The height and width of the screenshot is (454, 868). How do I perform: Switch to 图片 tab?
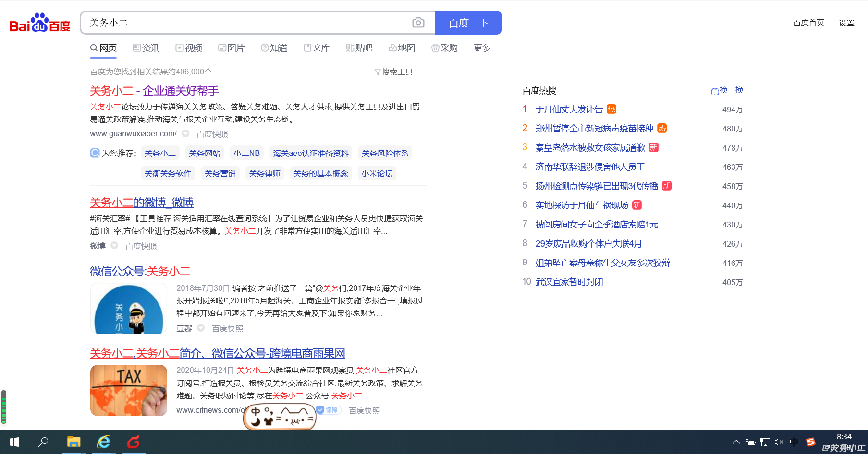coord(231,48)
